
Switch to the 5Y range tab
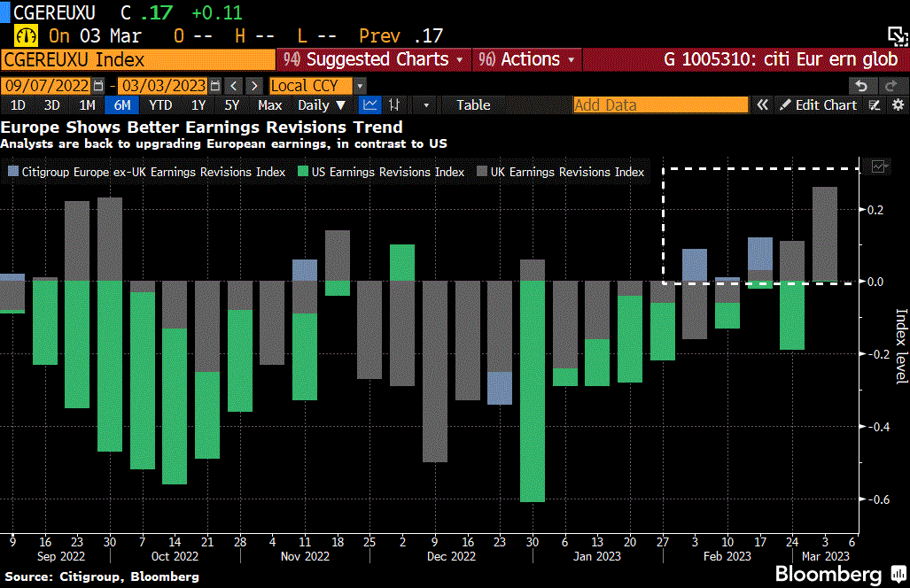pos(232,105)
